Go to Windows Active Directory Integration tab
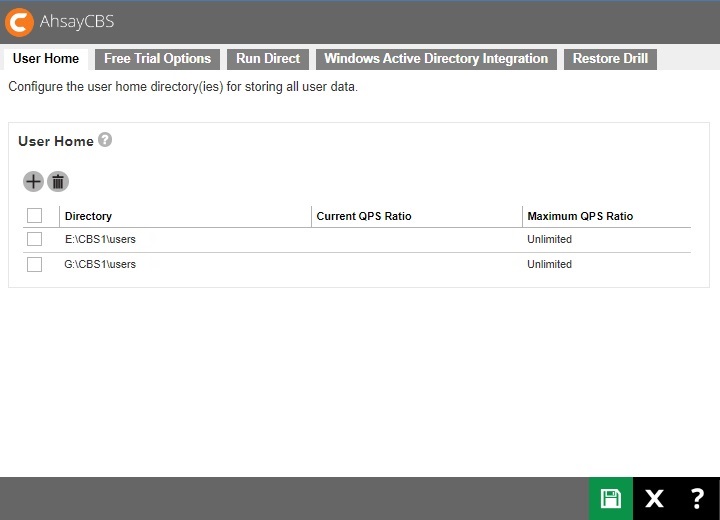Screen dimensions: 720x520 436,59
